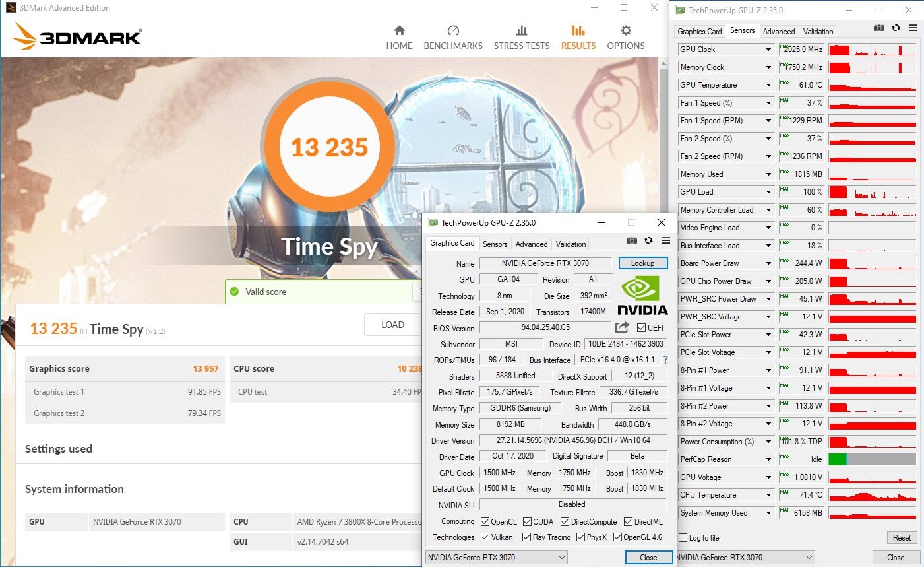Toggle the DirectML checkbox
This screenshot has height=567, width=924.
[628, 522]
